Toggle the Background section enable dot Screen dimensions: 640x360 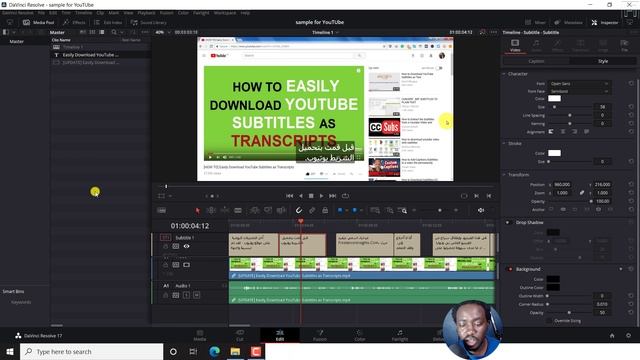510,269
